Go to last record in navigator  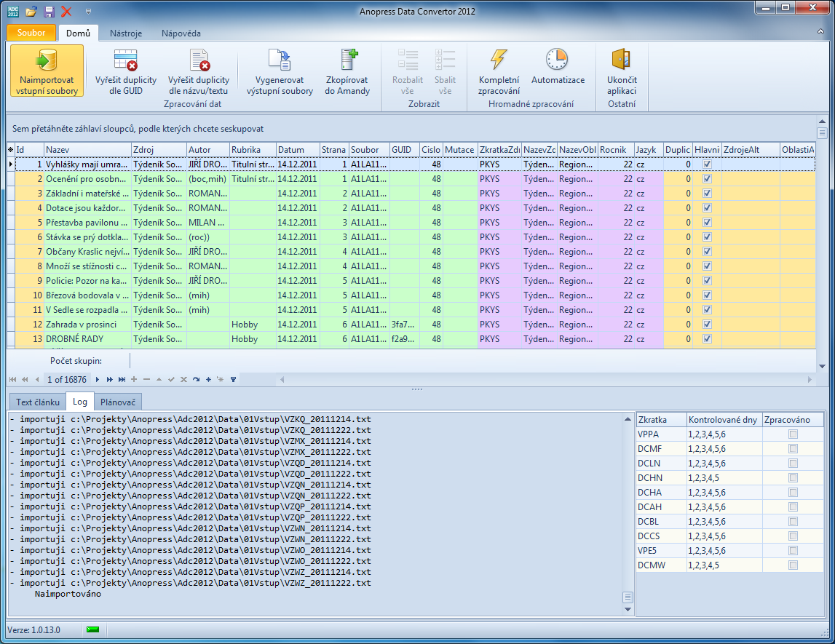click(x=122, y=380)
